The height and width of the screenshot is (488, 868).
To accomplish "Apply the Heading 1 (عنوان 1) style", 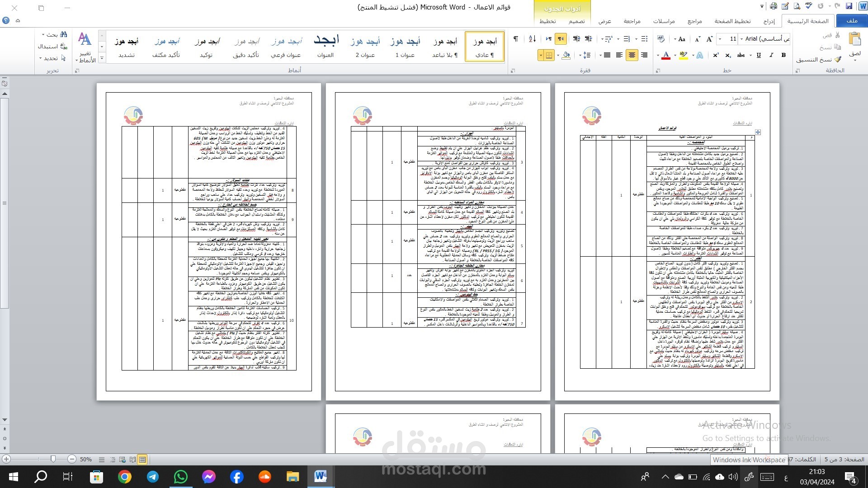I will [405, 47].
